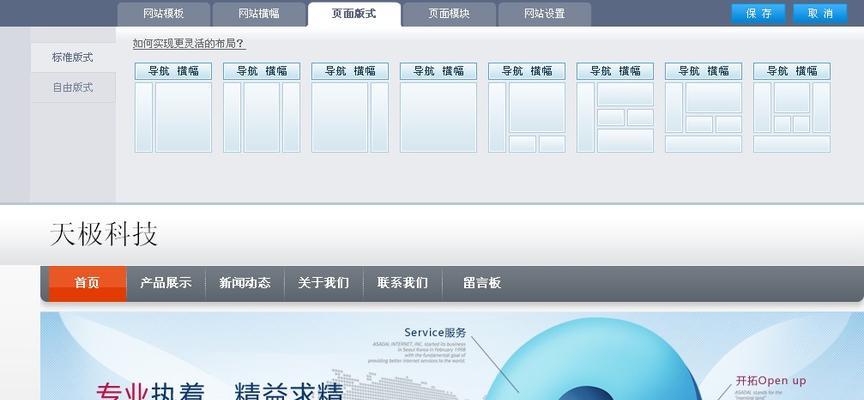The width and height of the screenshot is (864, 400).
Task: Select the 标准版式 side tab
Action: (x=73, y=58)
